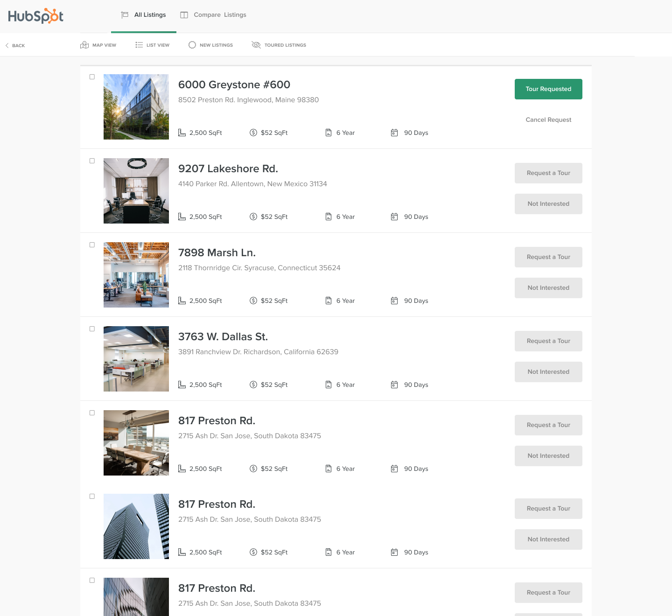Image resolution: width=672 pixels, height=616 pixels.
Task: Click the square footage icon for 6000 Greystone #600
Action: tap(182, 133)
